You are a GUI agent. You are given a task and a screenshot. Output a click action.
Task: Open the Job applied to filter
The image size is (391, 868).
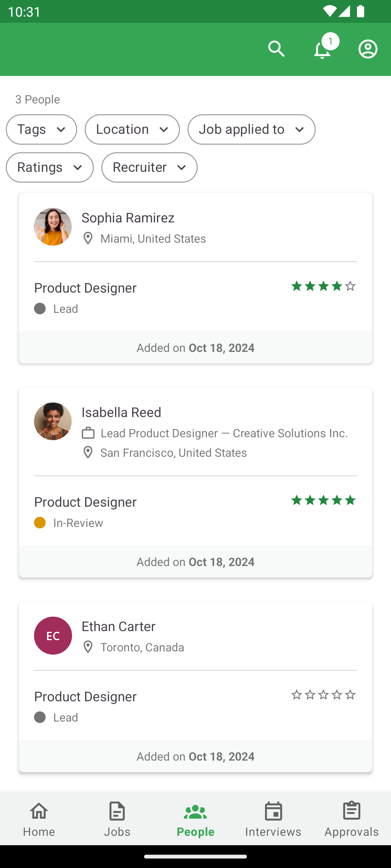click(251, 129)
